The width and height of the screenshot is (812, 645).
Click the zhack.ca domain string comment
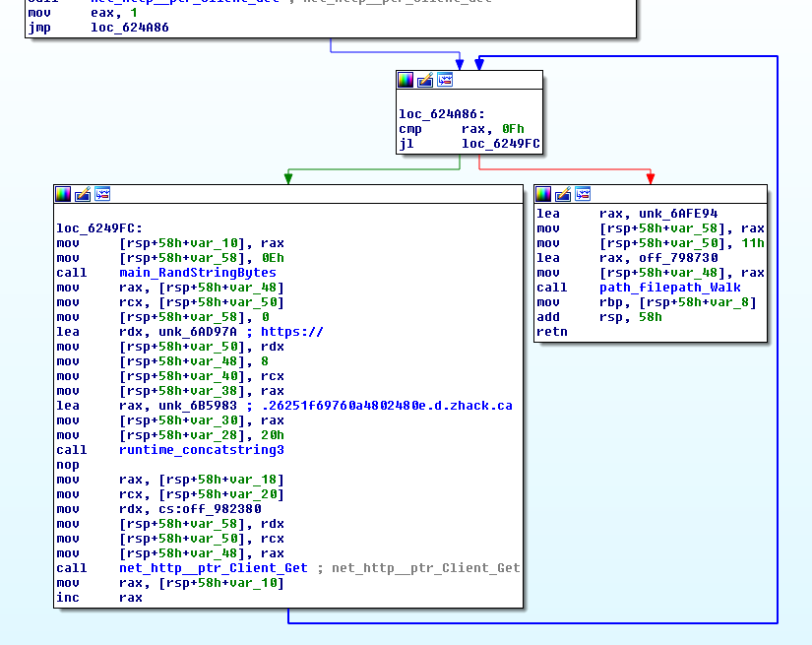387,405
